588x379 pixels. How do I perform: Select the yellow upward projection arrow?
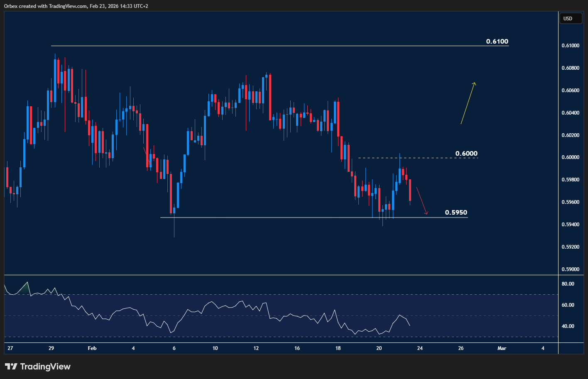click(x=468, y=103)
